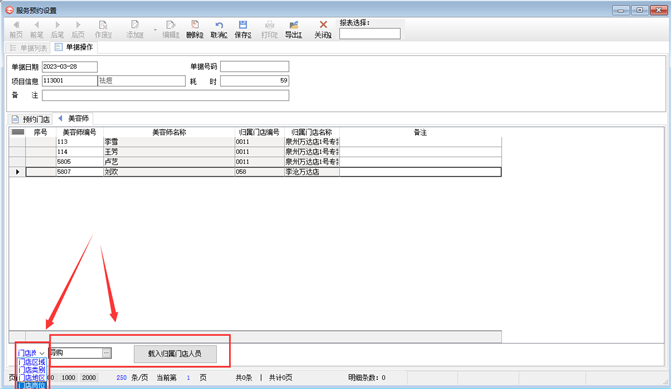Image resolution: width=671 pixels, height=389 pixels.
Task: Click the 序号 column header
Action: point(41,132)
